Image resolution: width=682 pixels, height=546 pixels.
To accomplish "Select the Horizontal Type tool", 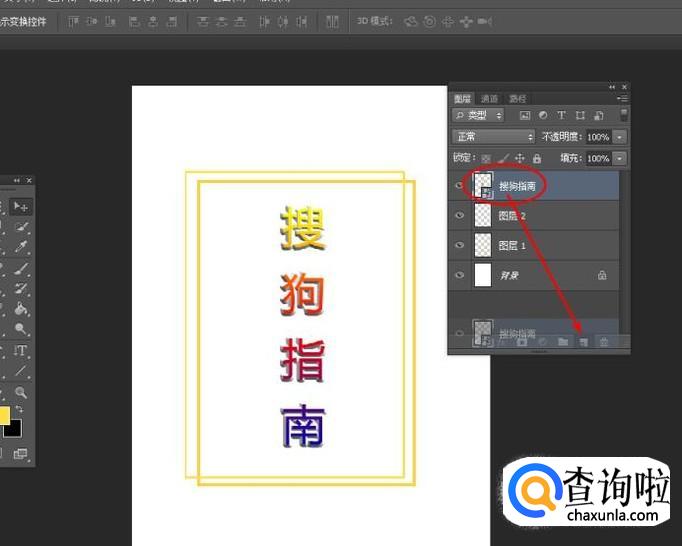I will pyautogui.click(x=21, y=350).
